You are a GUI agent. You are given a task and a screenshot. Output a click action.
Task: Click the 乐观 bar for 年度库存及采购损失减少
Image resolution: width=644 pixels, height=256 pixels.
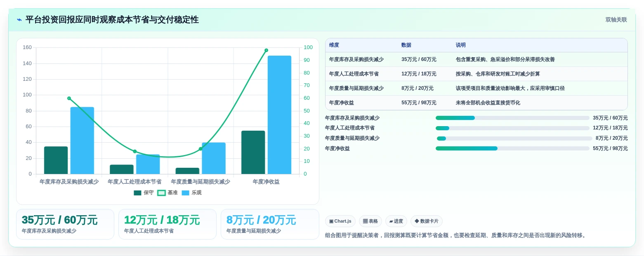click(x=82, y=141)
